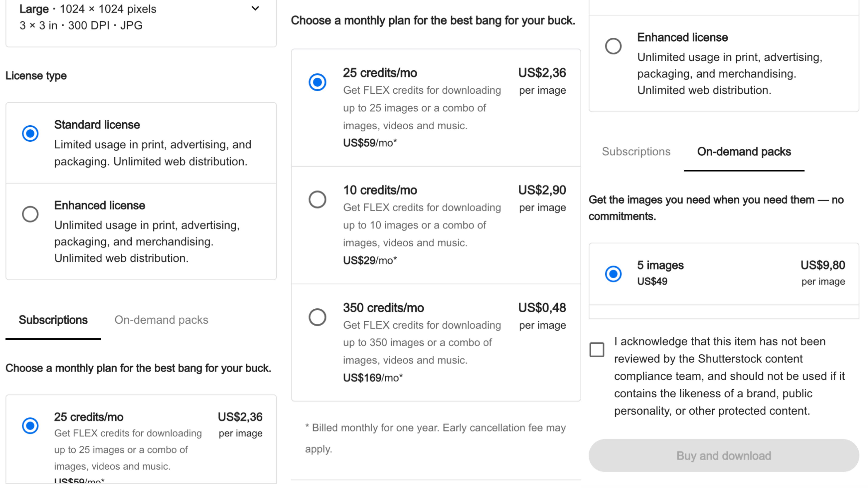
Task: Tick the compliance acknowledgment checkbox
Action: 597,349
